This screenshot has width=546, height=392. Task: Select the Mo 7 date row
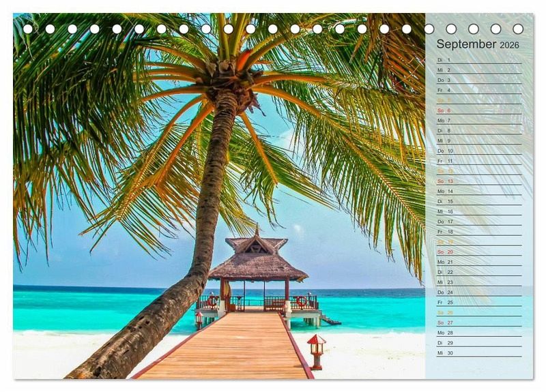(478, 121)
